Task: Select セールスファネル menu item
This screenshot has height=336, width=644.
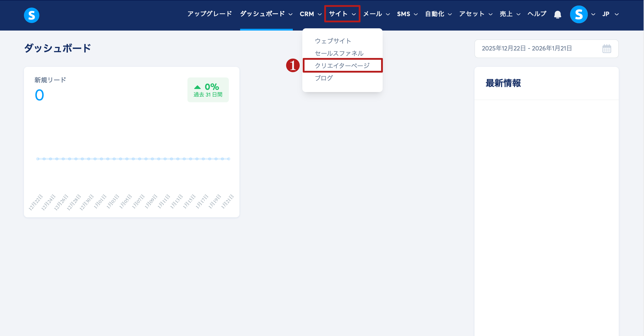Action: (339, 53)
